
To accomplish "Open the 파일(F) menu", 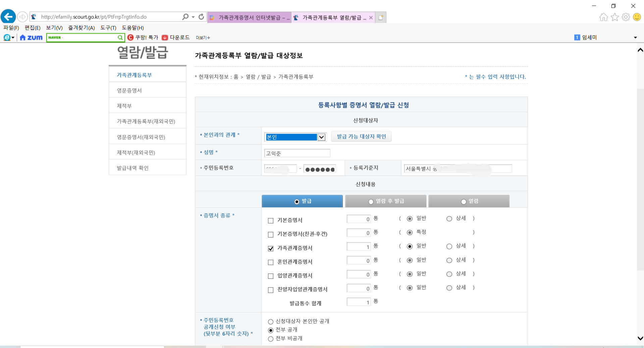I will 11,28.
